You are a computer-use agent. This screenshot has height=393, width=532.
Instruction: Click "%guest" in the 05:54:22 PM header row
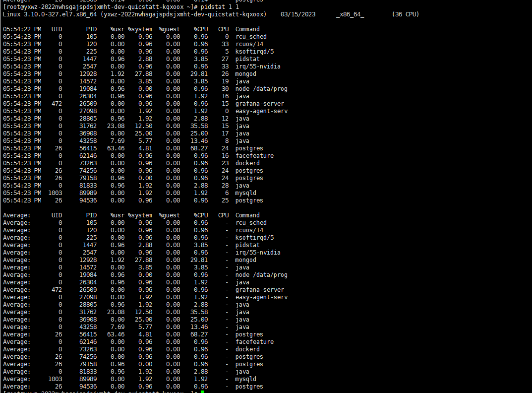(169, 29)
